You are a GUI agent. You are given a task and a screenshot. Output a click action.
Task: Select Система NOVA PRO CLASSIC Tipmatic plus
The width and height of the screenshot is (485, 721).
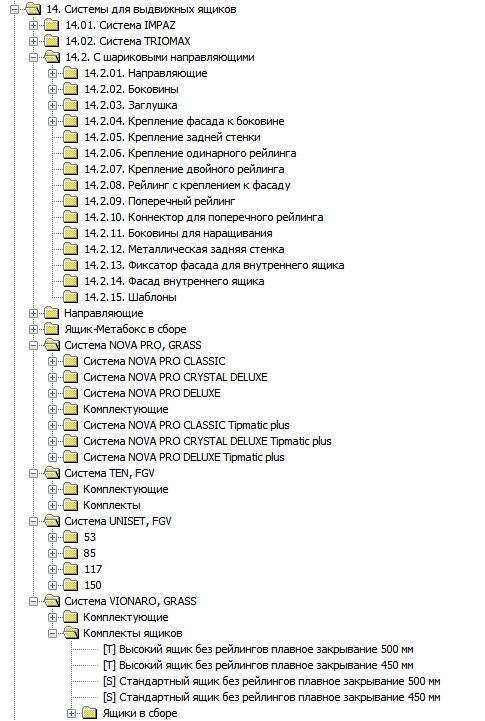click(x=186, y=425)
